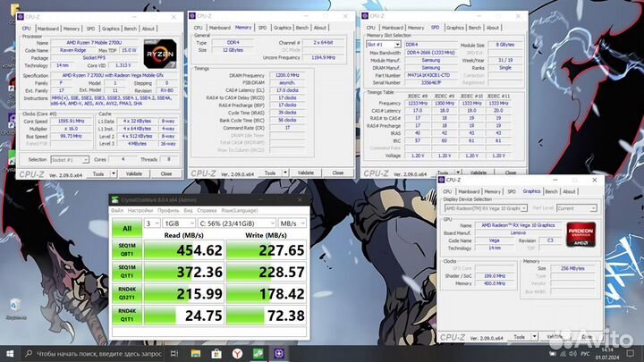
Task: Select SPD tab in Memory window
Action: tap(262, 28)
